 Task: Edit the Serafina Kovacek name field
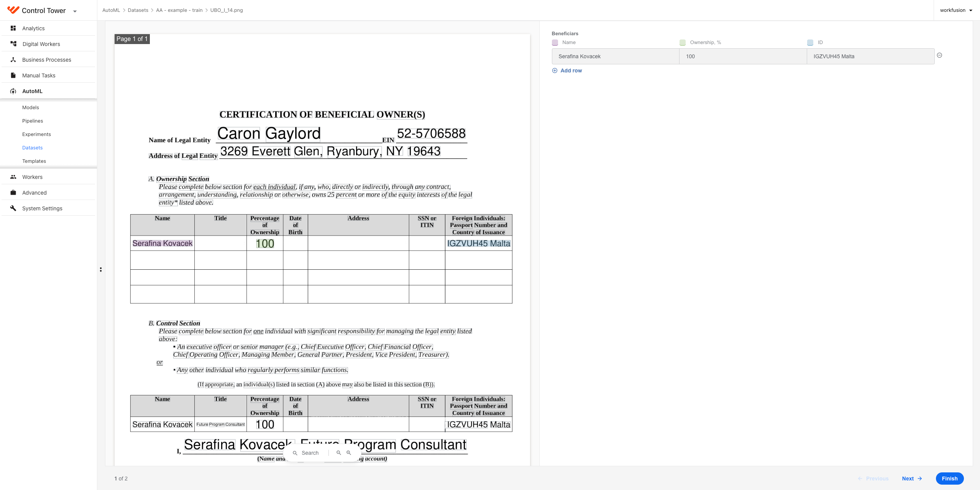pos(616,56)
